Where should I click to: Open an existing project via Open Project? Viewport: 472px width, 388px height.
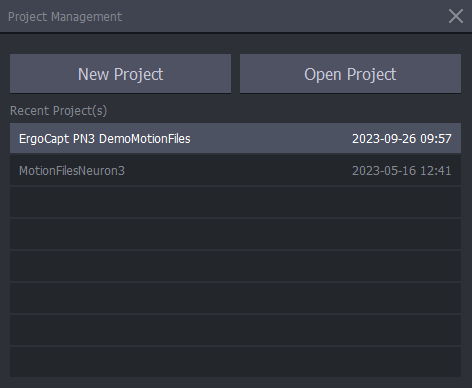(x=350, y=74)
